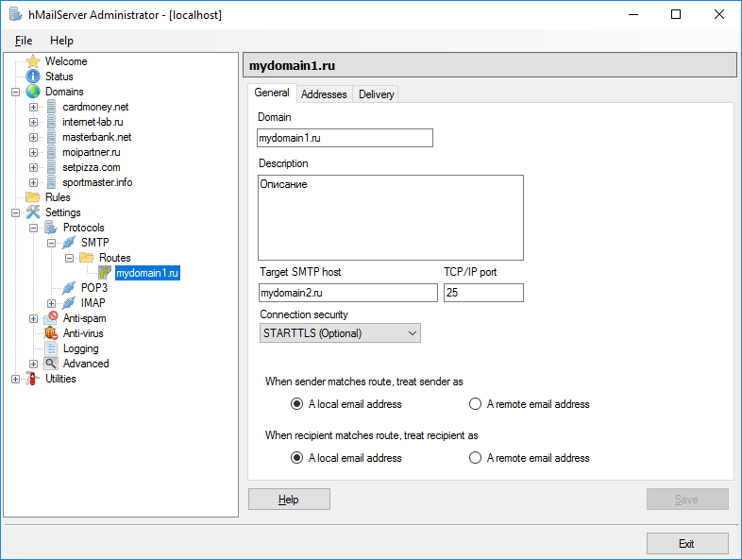
Task: Click the SMTP plug icon
Action: pos(69,243)
